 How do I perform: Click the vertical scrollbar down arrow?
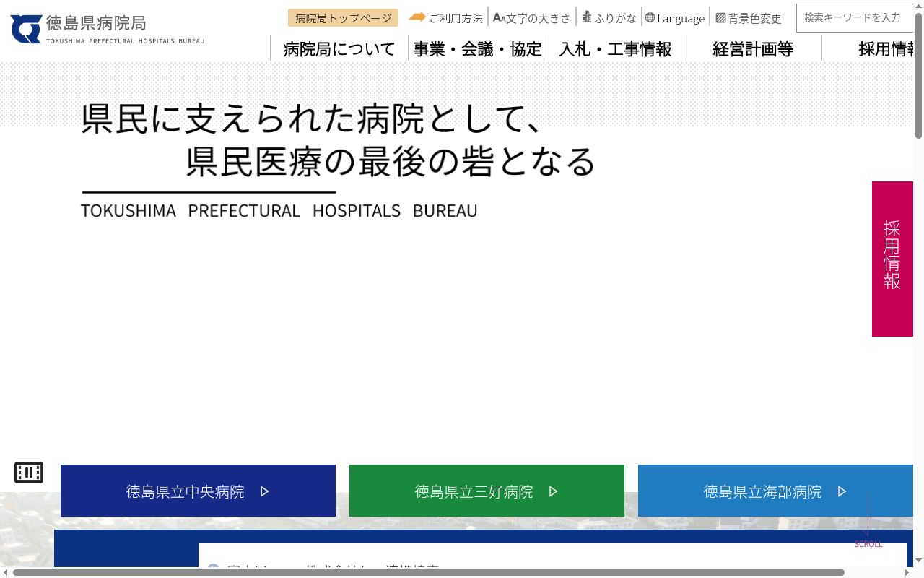pyautogui.click(x=919, y=561)
